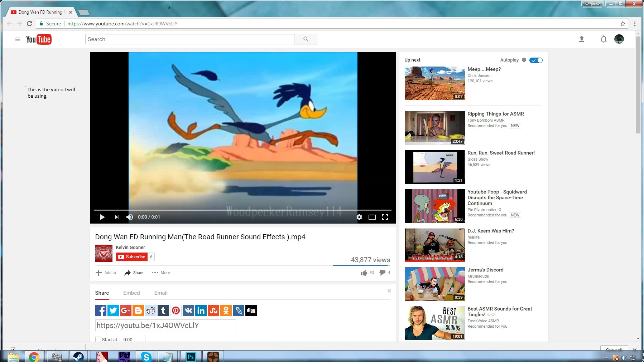Share video to LinkedIn

[x=201, y=310]
